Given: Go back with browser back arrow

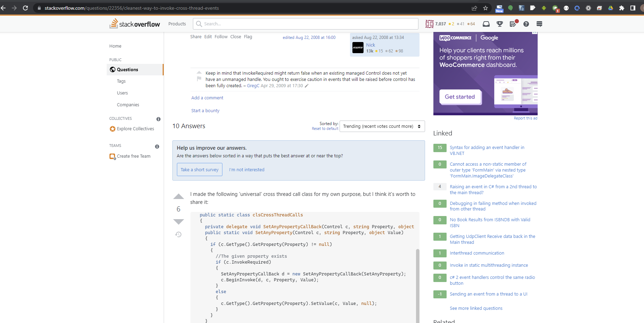Looking at the screenshot, I should coord(3,8).
